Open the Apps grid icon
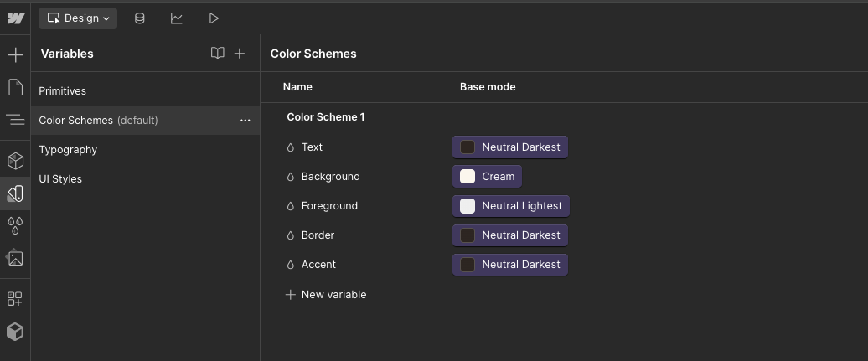This screenshot has width=868, height=361. (x=15, y=299)
